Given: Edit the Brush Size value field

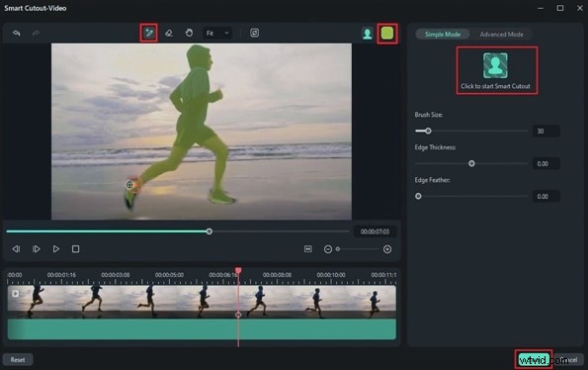Looking at the screenshot, I should [x=546, y=131].
